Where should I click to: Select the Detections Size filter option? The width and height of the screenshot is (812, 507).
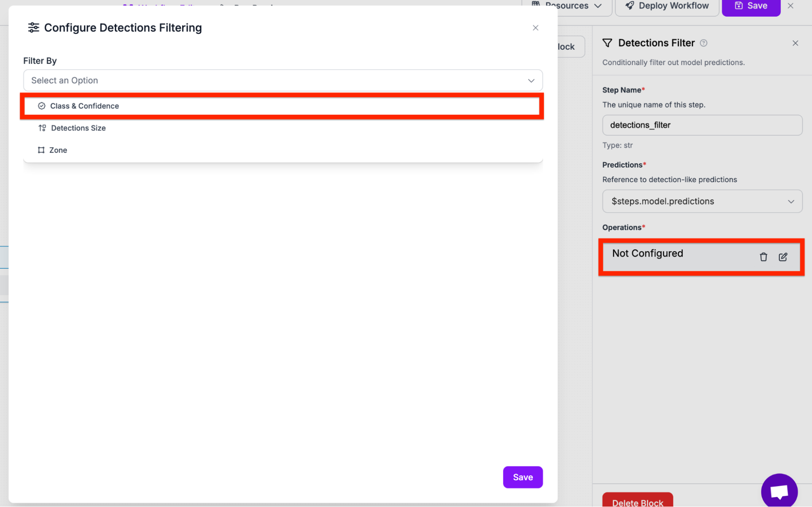[78, 128]
